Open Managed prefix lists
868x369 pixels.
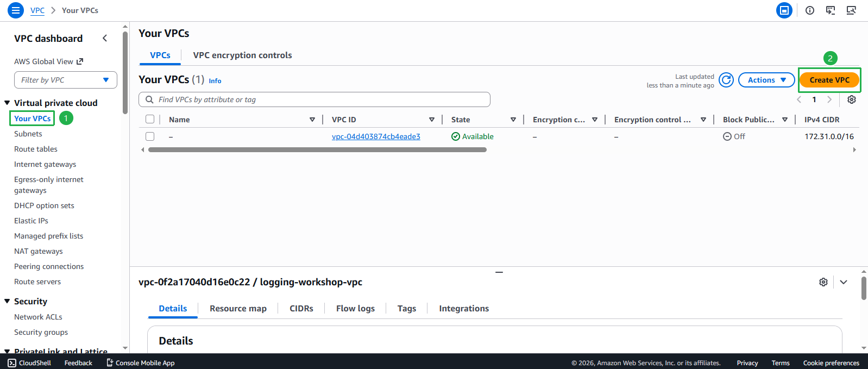[49, 236]
